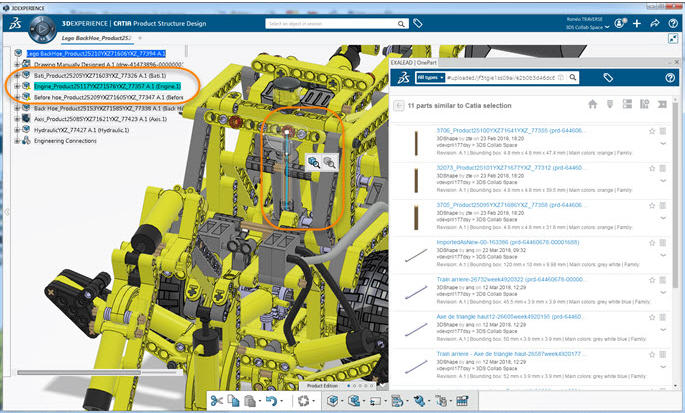Expand details of 3706_Product25100 result

click(663, 144)
